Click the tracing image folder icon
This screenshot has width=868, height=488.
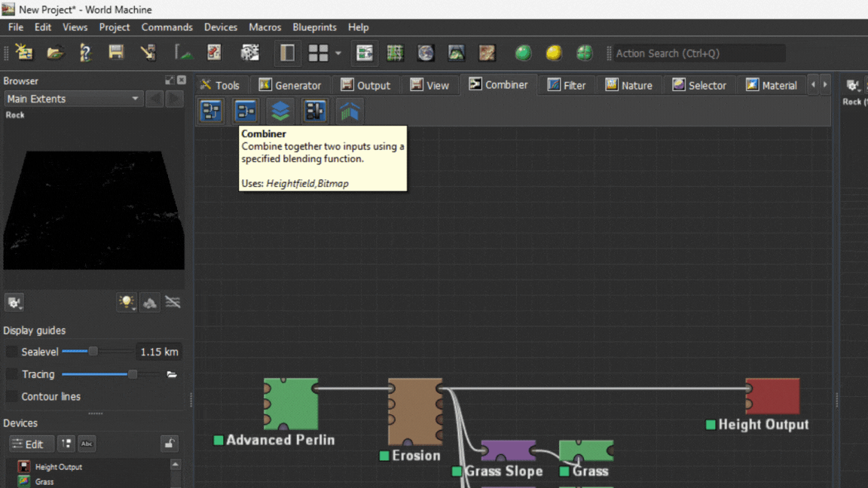coord(172,374)
